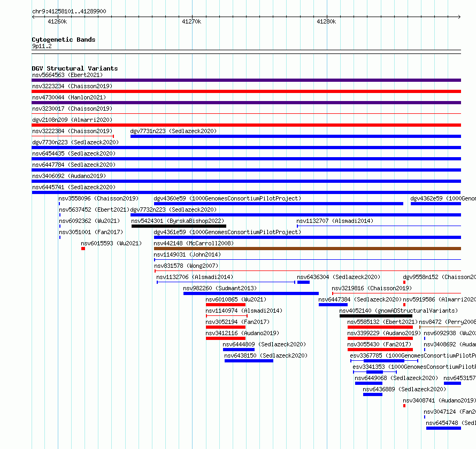This screenshot has width=476, height=449.
Task: Click nsv5585132 (Ebert2021) label
Action: (382, 322)
